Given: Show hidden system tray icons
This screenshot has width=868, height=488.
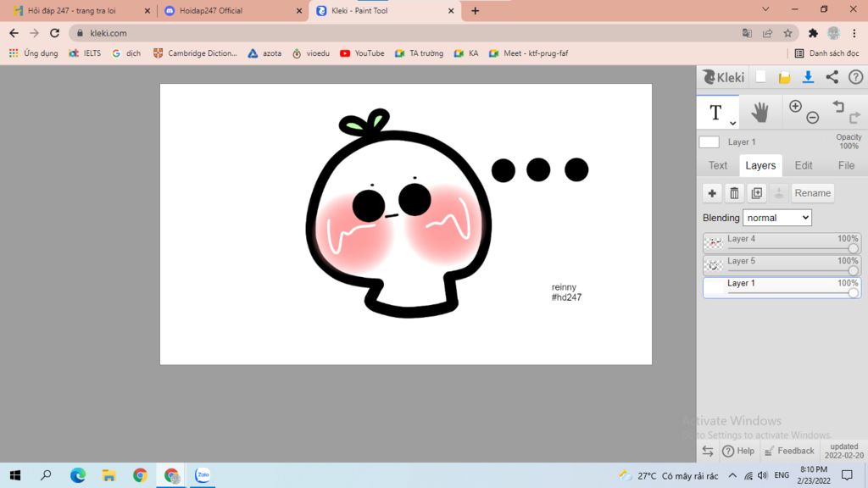Looking at the screenshot, I should tap(732, 475).
